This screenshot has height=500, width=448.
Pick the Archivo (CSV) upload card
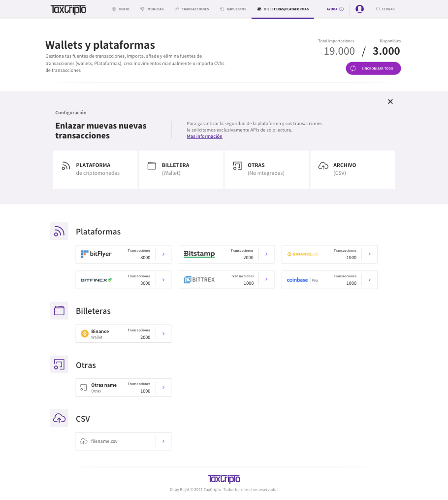(352, 169)
